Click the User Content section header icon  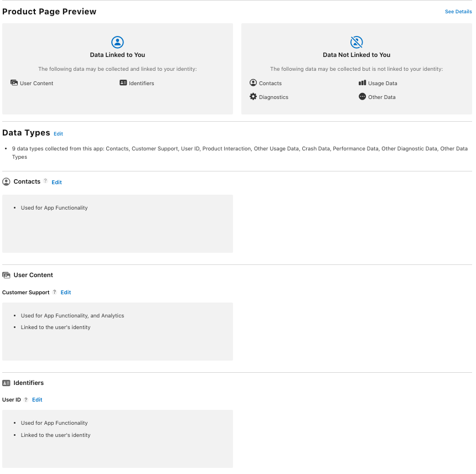click(7, 275)
